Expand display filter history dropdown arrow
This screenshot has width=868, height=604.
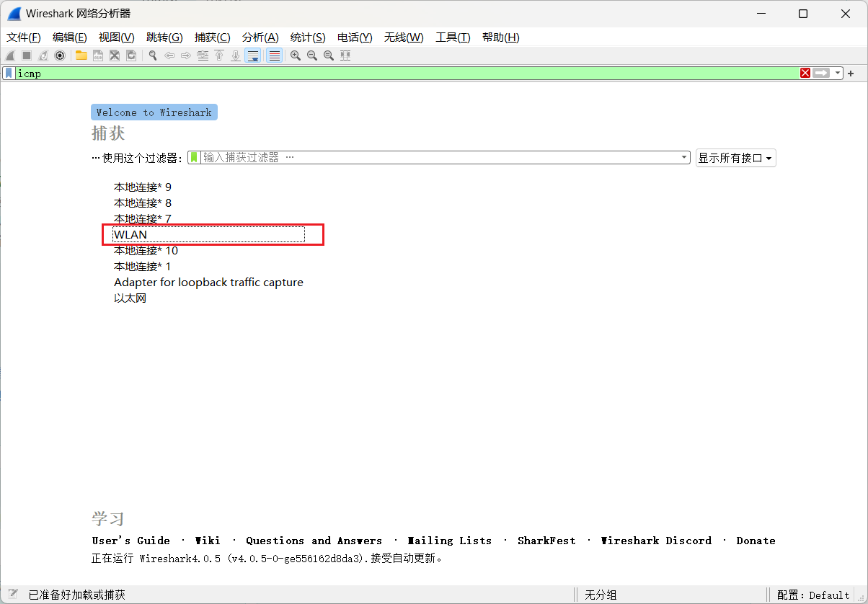pyautogui.click(x=837, y=74)
